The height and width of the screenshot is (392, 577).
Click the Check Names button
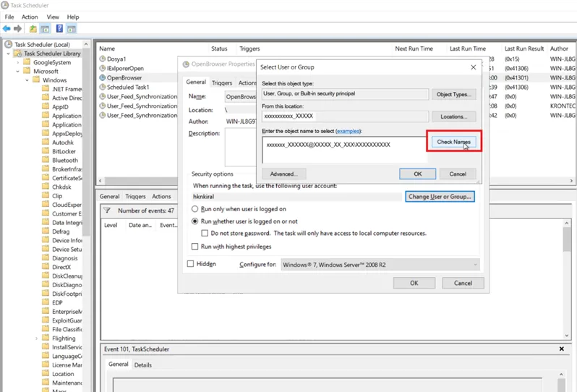click(x=453, y=142)
